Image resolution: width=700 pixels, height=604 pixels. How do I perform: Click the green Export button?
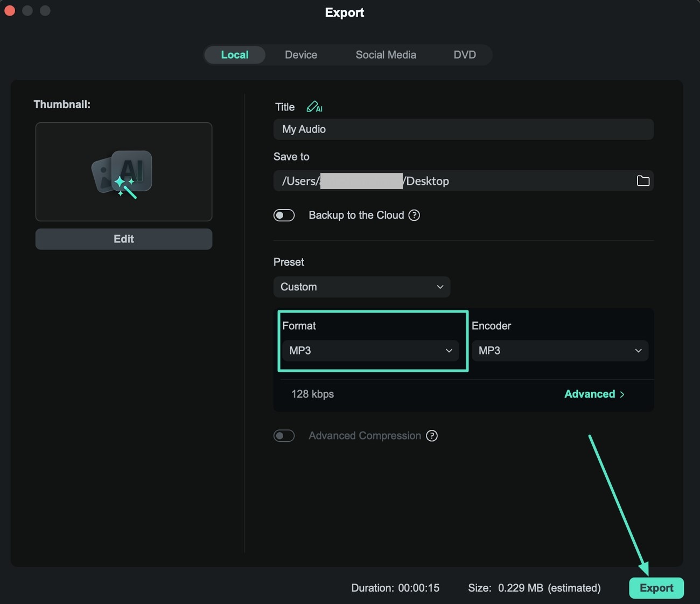(x=656, y=588)
